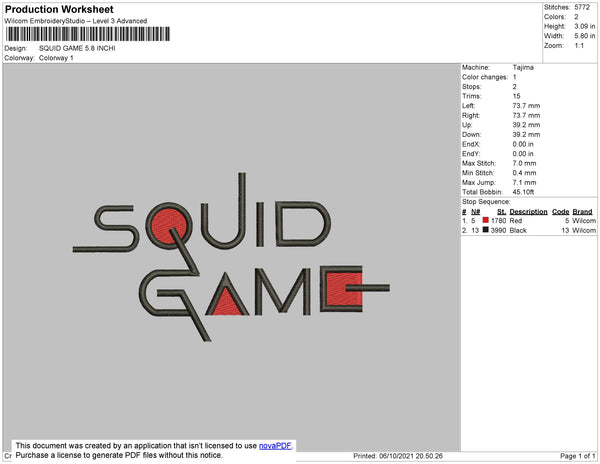Click the 'Production Worksheet' heading
Image resolution: width=600 pixels, height=464 pixels.
pyautogui.click(x=59, y=9)
